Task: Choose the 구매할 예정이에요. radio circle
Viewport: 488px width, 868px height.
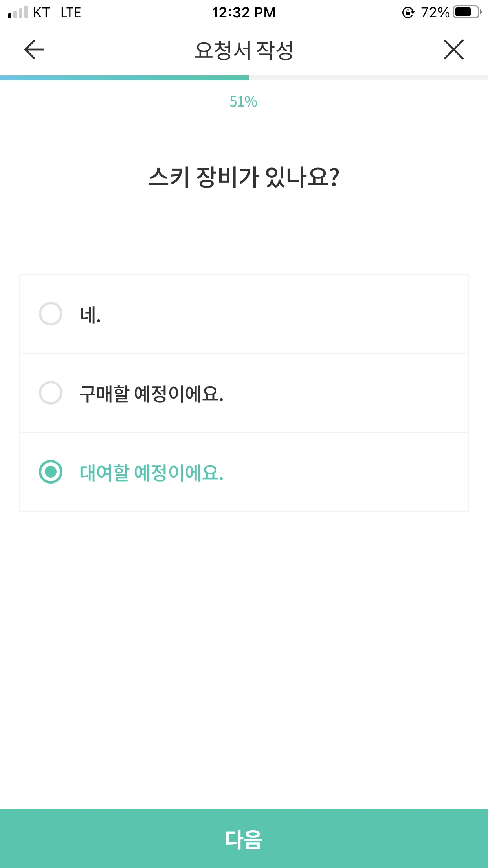Action: pyautogui.click(x=51, y=393)
